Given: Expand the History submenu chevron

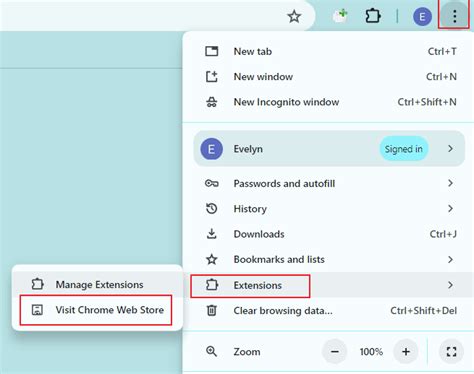Looking at the screenshot, I should (x=450, y=209).
